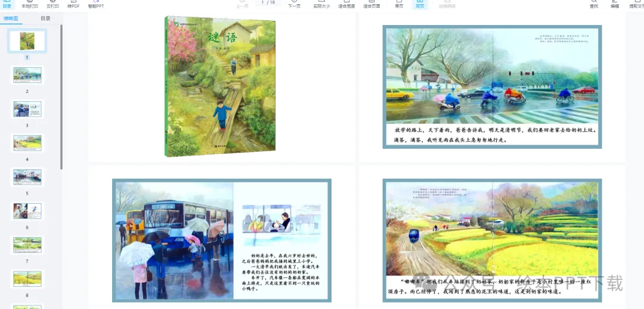The width and height of the screenshot is (644, 309).
Task: Open the 查找 search tool
Action: tap(594, 5)
